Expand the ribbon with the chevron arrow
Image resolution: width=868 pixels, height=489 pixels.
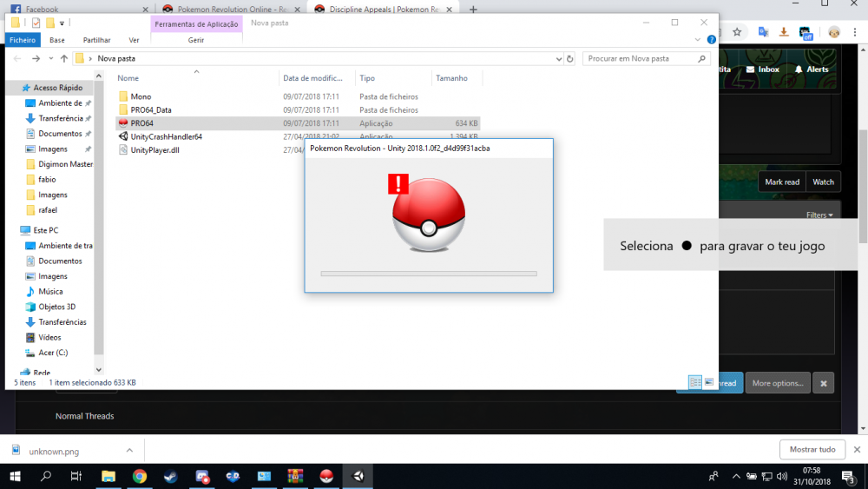click(697, 40)
